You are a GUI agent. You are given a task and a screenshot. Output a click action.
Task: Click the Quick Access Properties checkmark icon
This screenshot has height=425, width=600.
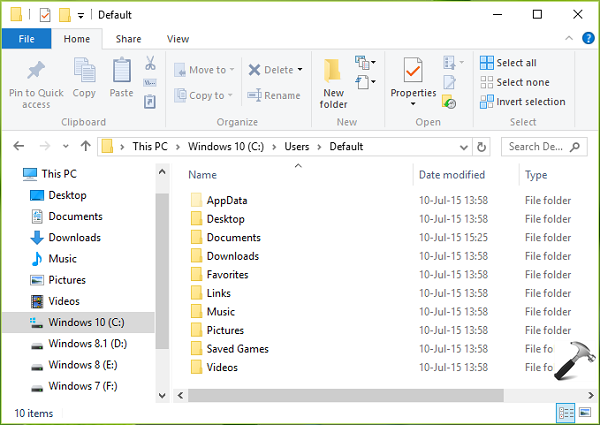tap(45, 15)
